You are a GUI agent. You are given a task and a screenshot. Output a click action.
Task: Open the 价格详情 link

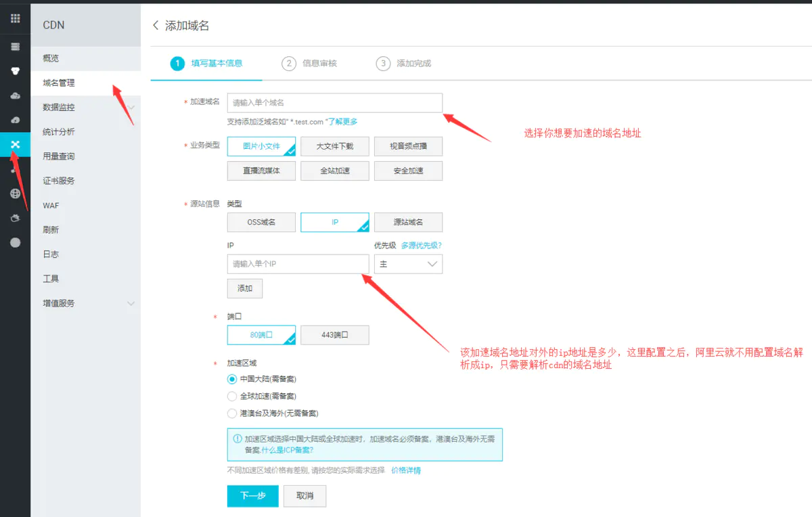pyautogui.click(x=406, y=470)
